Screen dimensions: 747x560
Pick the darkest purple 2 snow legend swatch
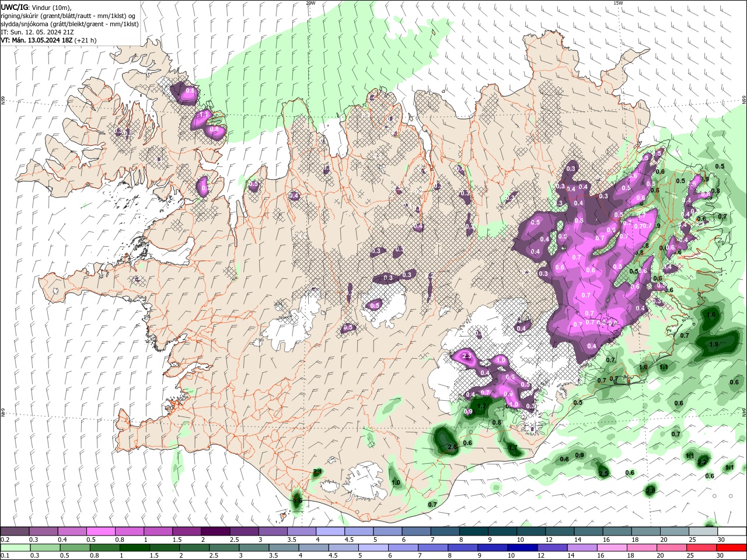[215, 531]
